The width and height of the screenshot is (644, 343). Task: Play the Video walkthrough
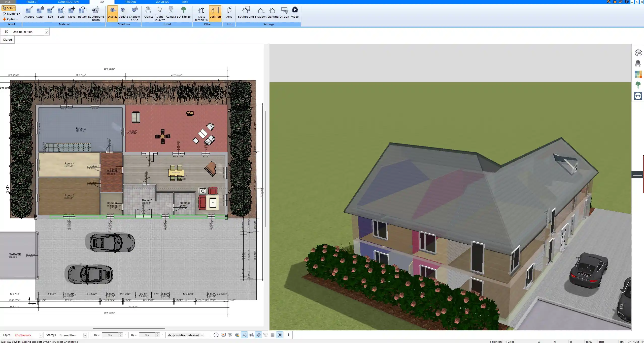[x=295, y=13]
